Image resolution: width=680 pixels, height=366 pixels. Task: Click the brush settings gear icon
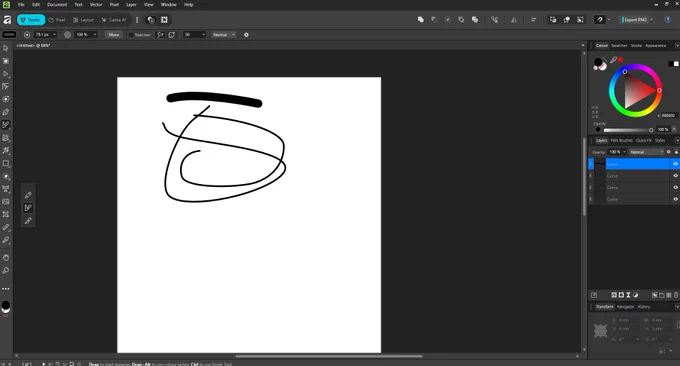pyautogui.click(x=246, y=35)
